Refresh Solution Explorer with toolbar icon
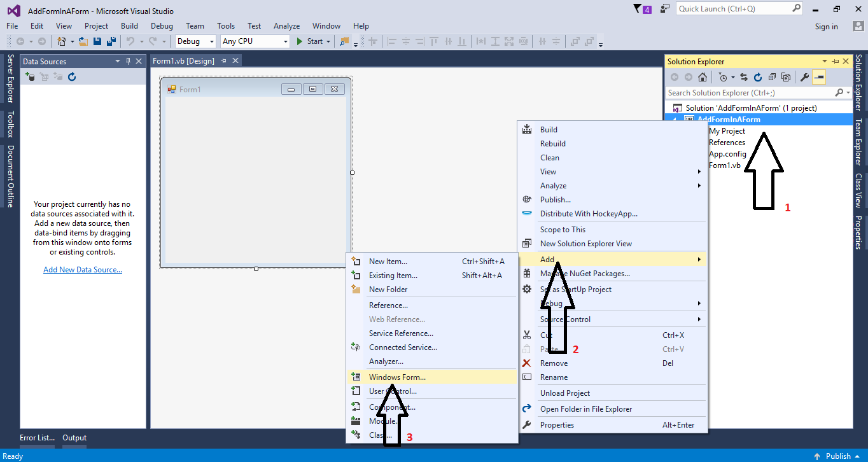Viewport: 868px width, 462px height. [x=758, y=77]
